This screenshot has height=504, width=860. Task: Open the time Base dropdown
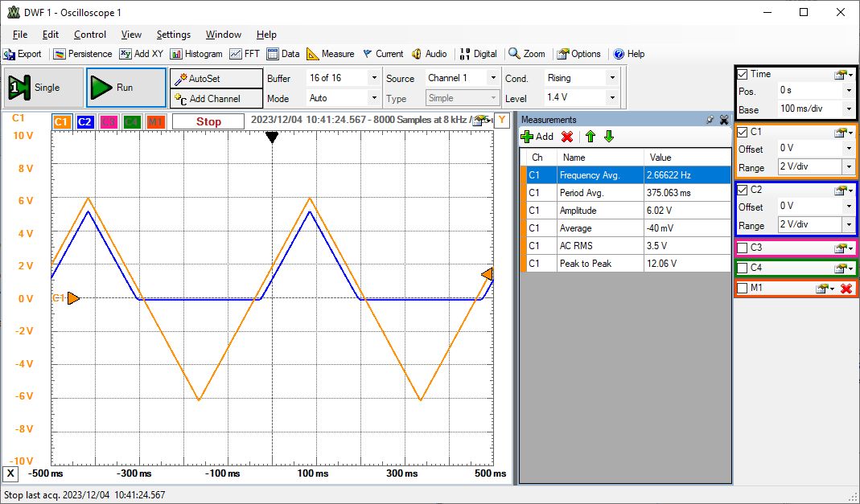click(848, 109)
